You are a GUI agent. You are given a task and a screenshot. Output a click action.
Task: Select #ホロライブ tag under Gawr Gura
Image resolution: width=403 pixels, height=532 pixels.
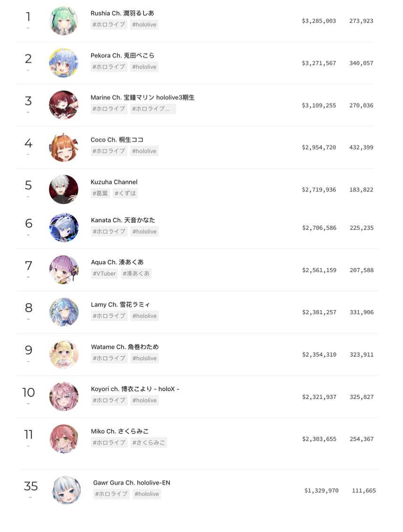tap(111, 494)
